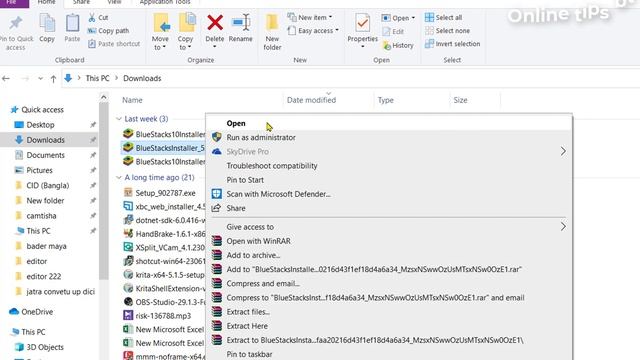Select the CID (Bangla) folder

(47, 185)
